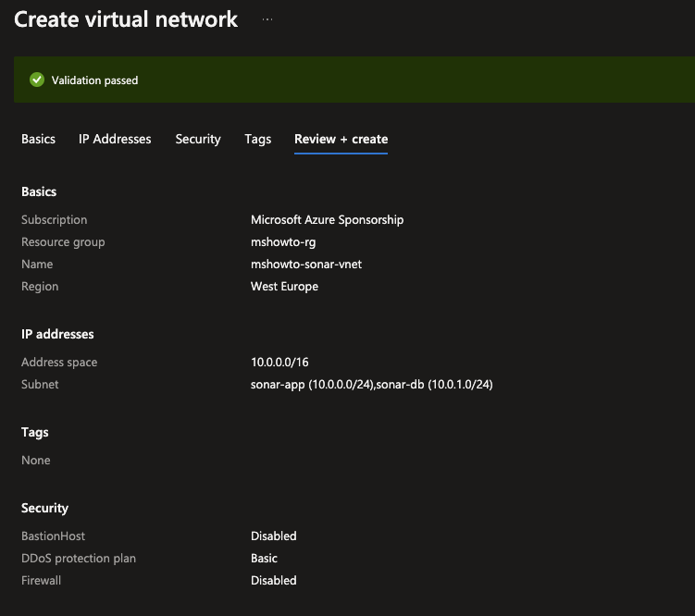Select the DDoS protection plan Basic value

[264, 559]
